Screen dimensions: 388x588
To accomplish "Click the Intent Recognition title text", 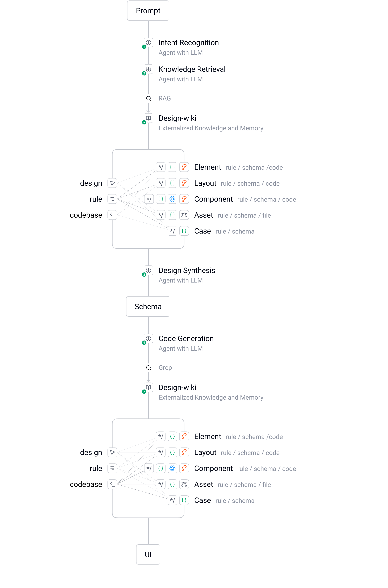I will (189, 42).
